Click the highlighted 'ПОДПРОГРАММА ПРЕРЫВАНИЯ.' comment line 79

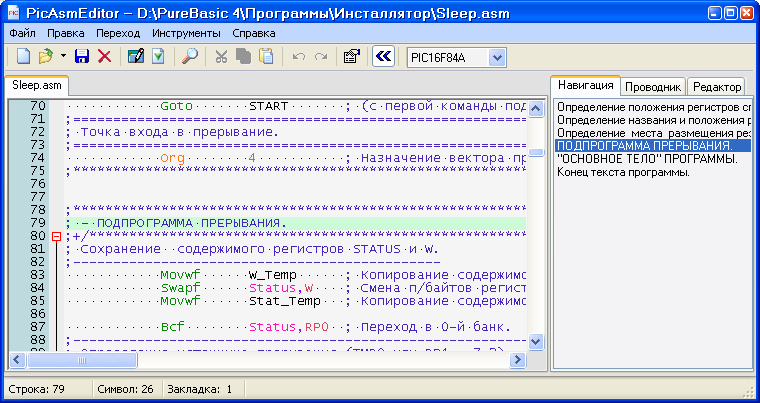296,223
